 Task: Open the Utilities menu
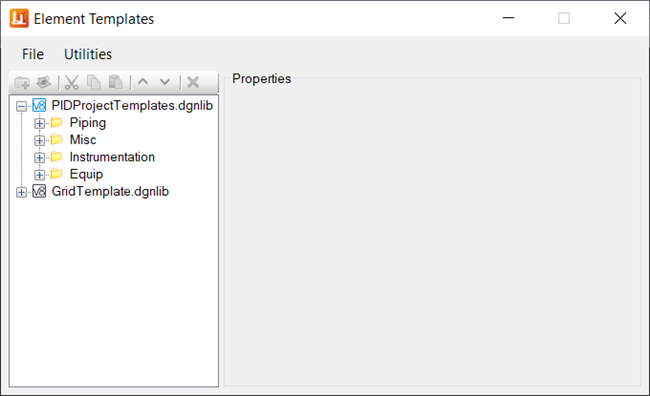click(88, 54)
